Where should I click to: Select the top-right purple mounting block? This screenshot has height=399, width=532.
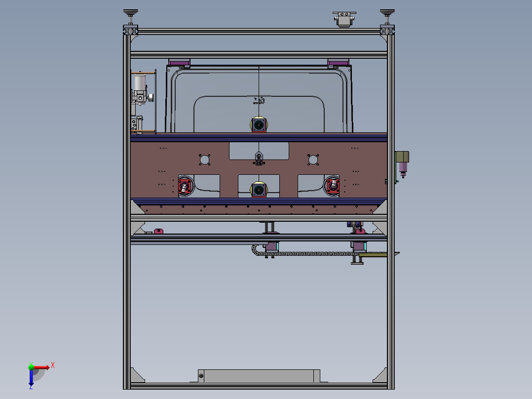pyautogui.click(x=338, y=63)
